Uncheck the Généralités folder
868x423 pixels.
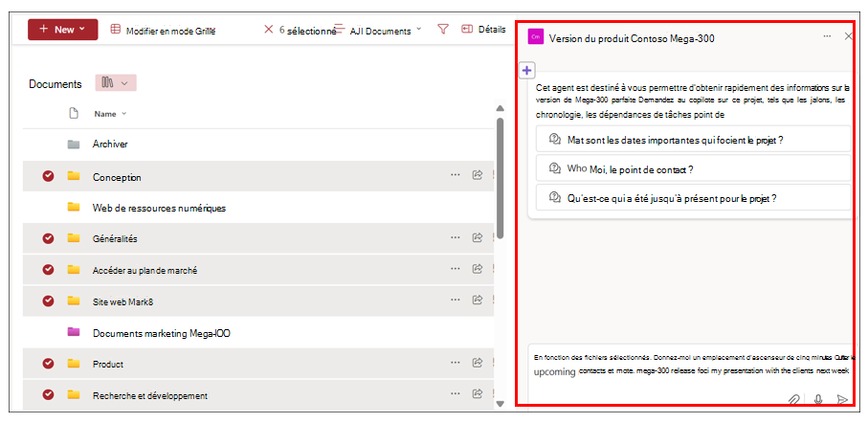tap(48, 238)
